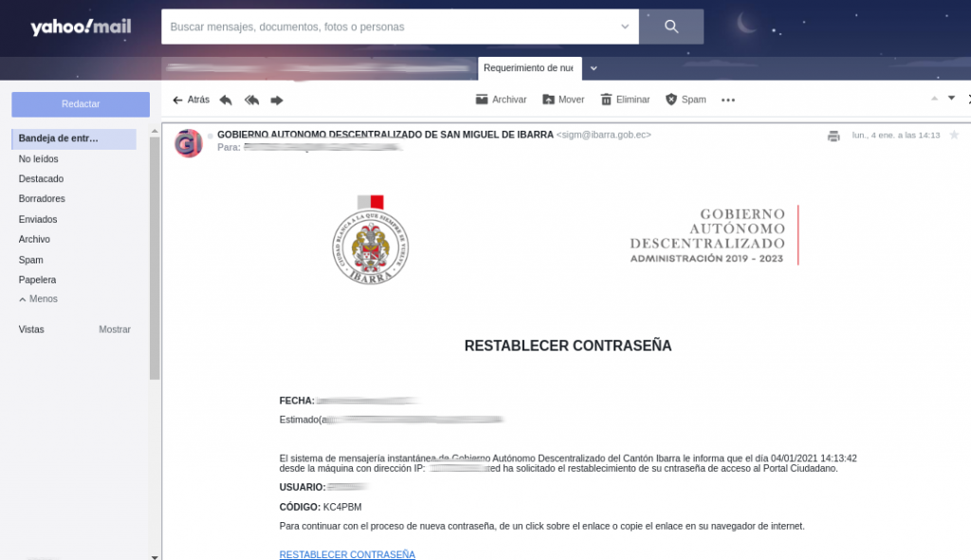Delete the email with Eliminar
Screen dimensions: 971x560
point(625,99)
